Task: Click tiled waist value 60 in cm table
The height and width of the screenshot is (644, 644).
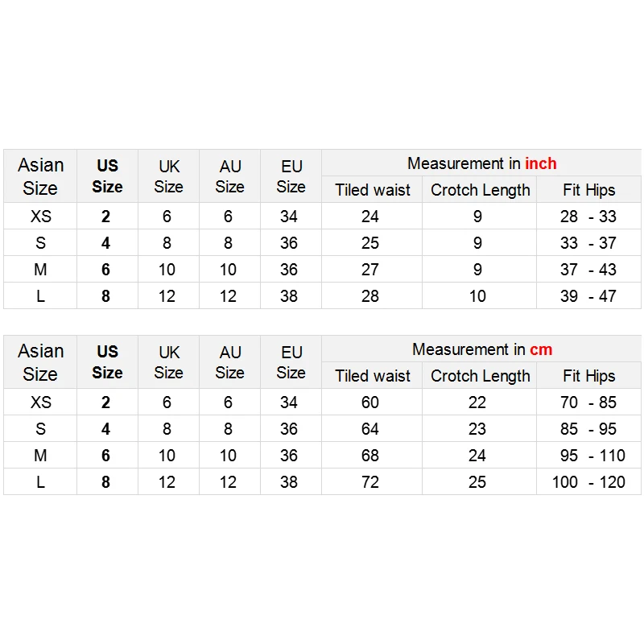Action: (x=370, y=402)
